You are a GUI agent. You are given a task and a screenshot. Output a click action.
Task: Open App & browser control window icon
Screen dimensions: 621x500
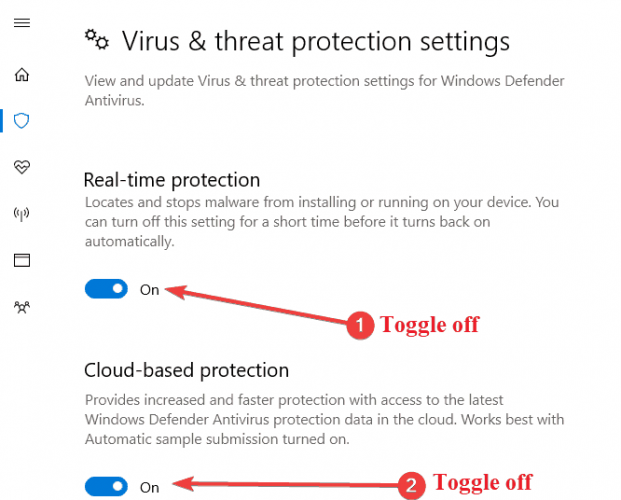tap(22, 260)
